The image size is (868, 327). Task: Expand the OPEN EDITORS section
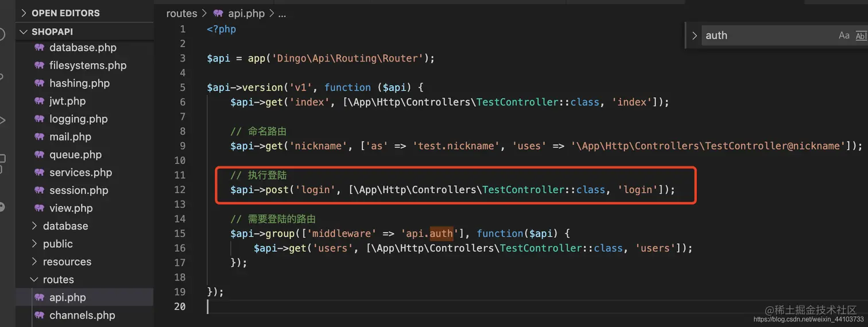[x=24, y=13]
